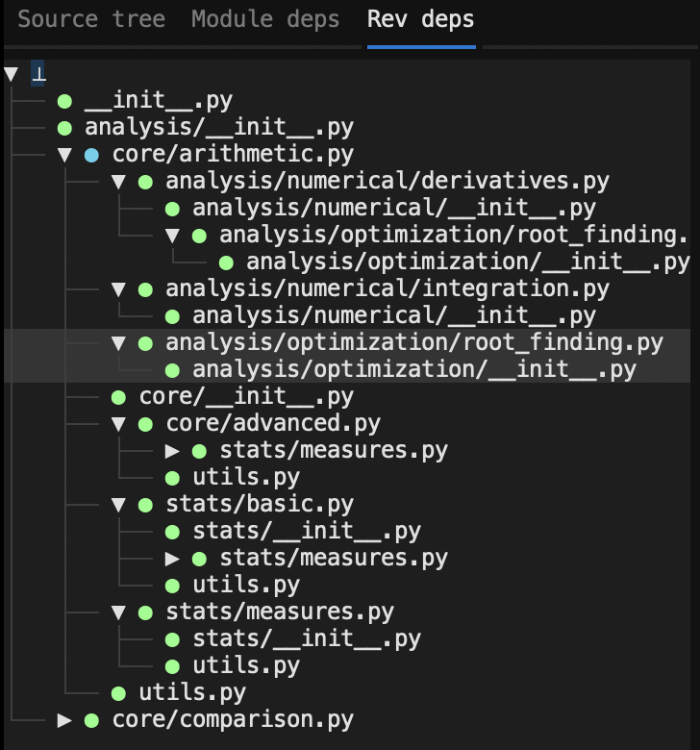Click green dot beside analysis/numerical/derivatives.py

pos(145,182)
